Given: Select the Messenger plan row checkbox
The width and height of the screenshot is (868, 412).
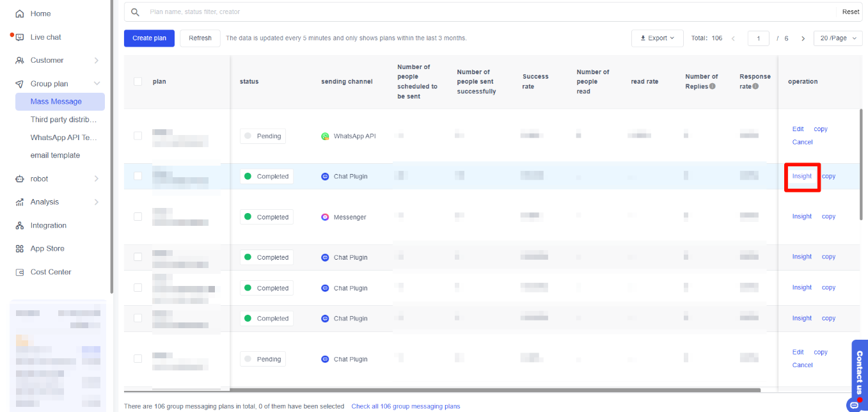Looking at the screenshot, I should tap(138, 217).
